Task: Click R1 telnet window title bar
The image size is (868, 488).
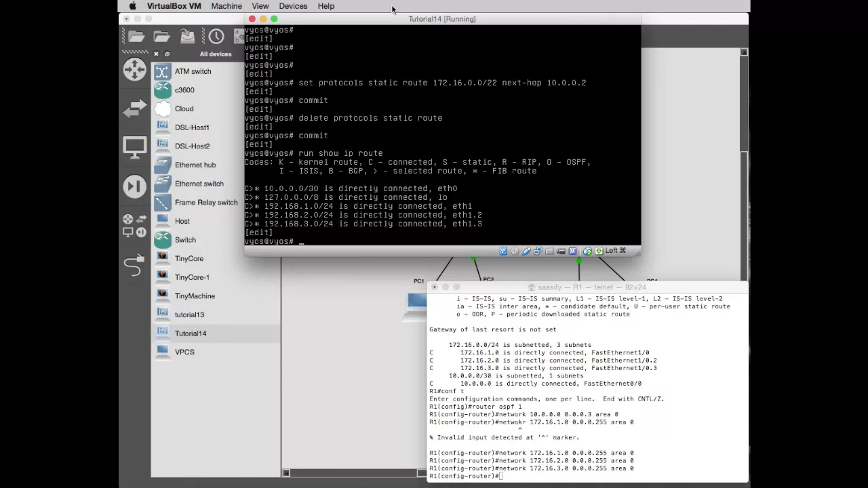Action: (587, 287)
